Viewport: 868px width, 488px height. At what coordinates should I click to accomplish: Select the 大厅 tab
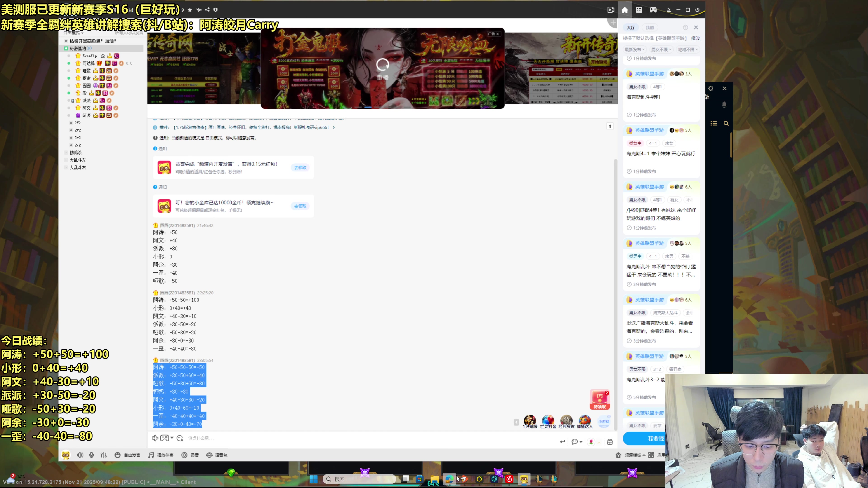631,28
